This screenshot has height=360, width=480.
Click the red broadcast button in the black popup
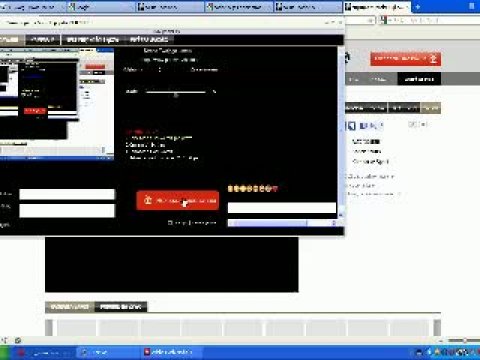pyautogui.click(x=178, y=200)
